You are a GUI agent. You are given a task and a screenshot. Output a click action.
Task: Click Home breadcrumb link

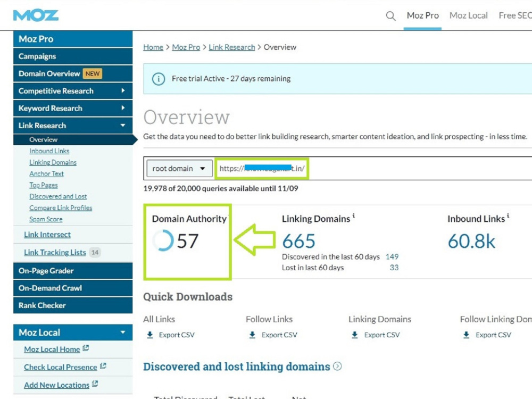153,47
